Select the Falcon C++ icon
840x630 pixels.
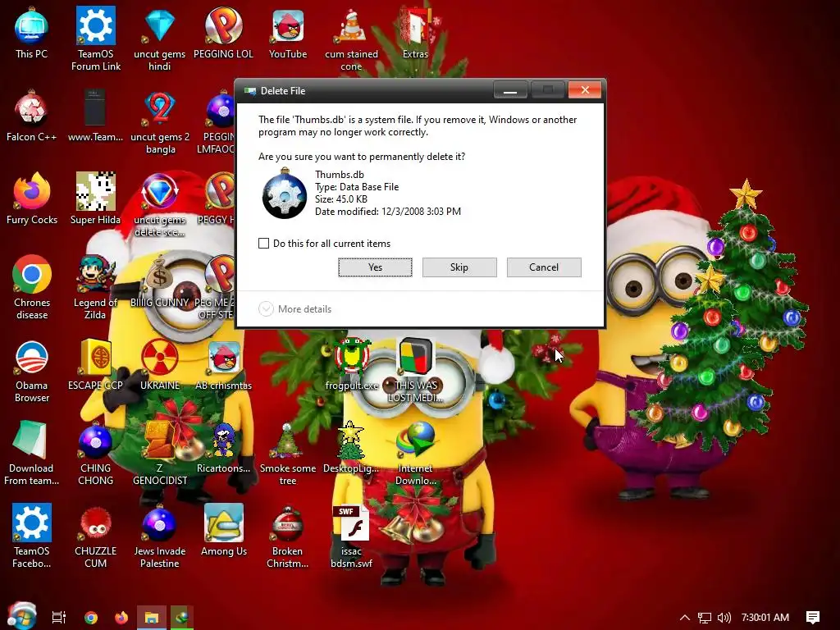point(32,116)
